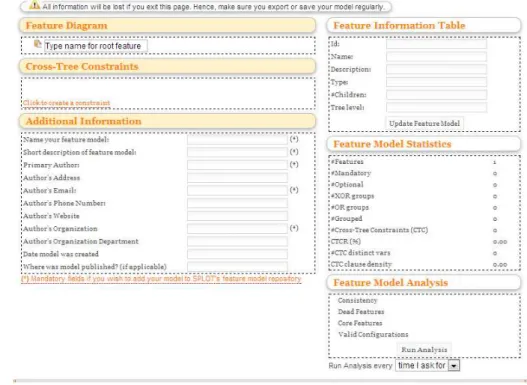Click the 'Where was model published?' field
This screenshot has width=527, height=385.
[237, 267]
